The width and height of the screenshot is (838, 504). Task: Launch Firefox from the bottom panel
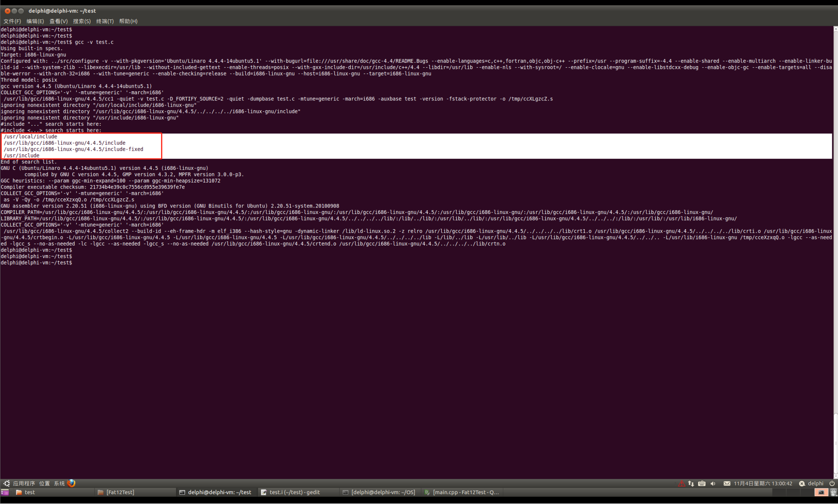point(71,483)
